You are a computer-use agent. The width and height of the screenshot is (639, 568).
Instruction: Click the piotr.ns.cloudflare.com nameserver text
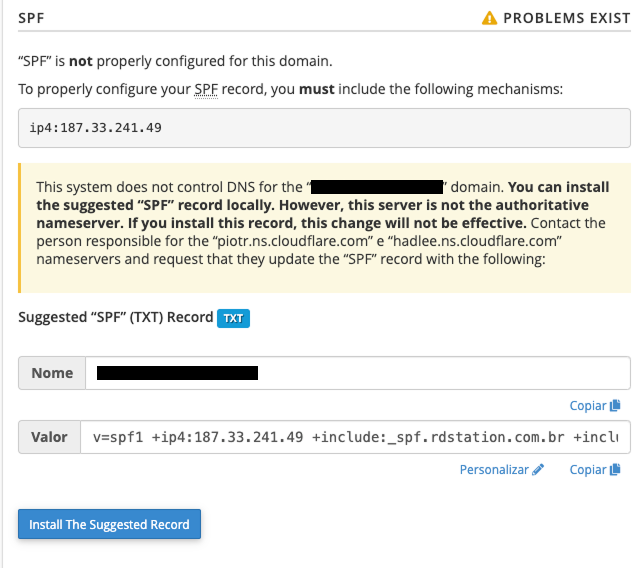pos(293,241)
